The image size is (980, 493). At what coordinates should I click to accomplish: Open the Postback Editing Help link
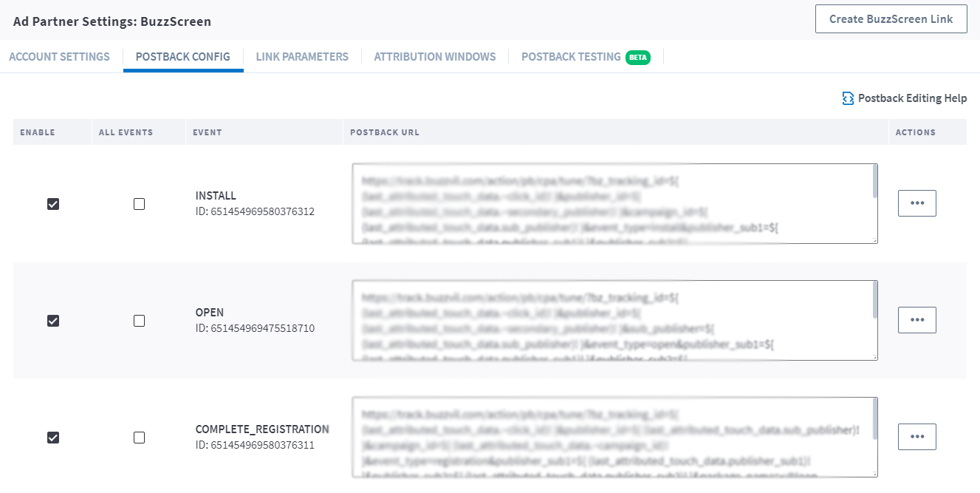pos(912,98)
